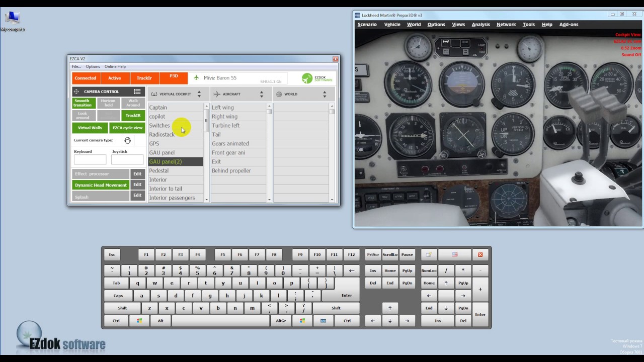Click the numpad asterisk key
Image resolution: width=644 pixels, height=362 pixels.
coord(463,270)
